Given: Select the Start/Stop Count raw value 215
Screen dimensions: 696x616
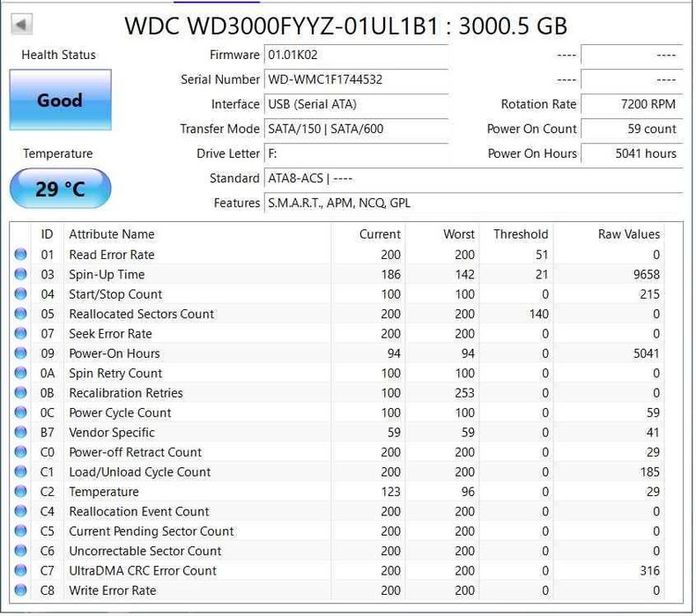Looking at the screenshot, I should coord(649,294).
